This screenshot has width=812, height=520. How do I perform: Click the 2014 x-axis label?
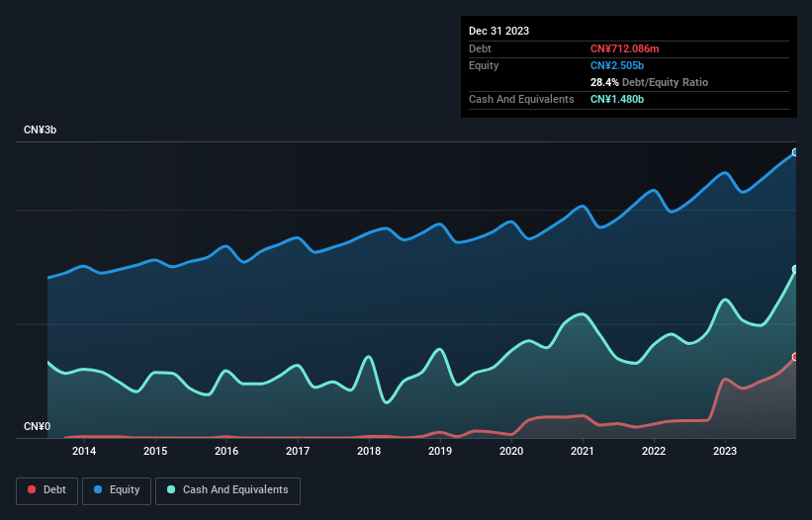pyautogui.click(x=84, y=451)
